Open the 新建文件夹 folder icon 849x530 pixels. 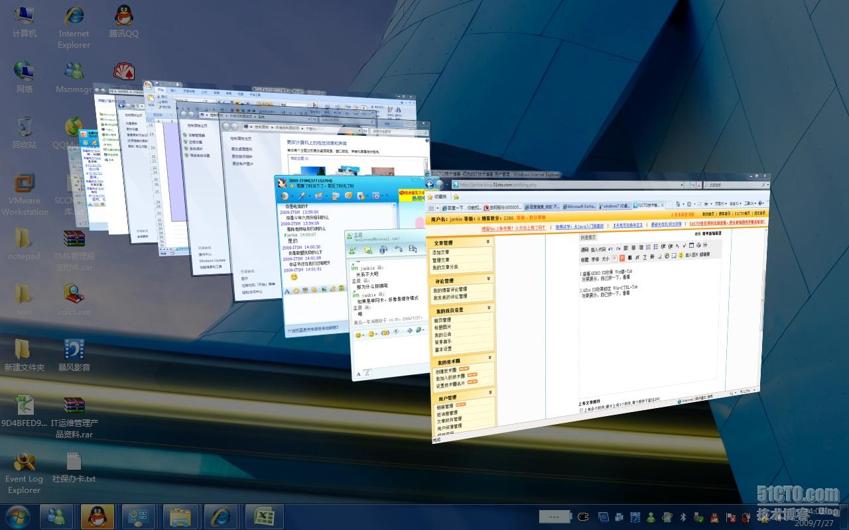tap(24, 355)
